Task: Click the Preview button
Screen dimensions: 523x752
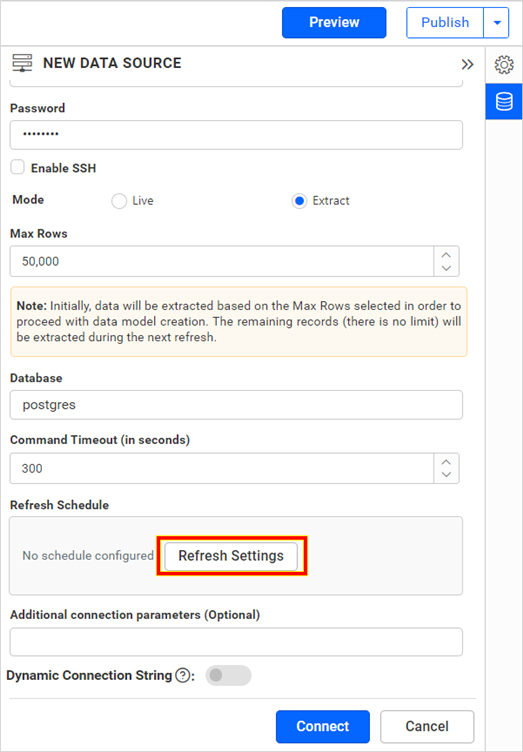Action: 334,23
